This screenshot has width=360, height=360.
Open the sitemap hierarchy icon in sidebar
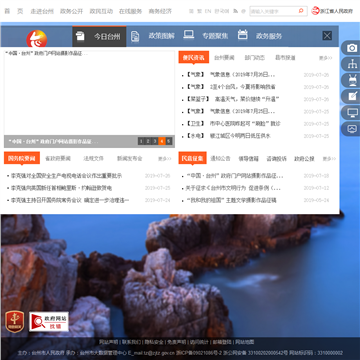click(x=352, y=64)
